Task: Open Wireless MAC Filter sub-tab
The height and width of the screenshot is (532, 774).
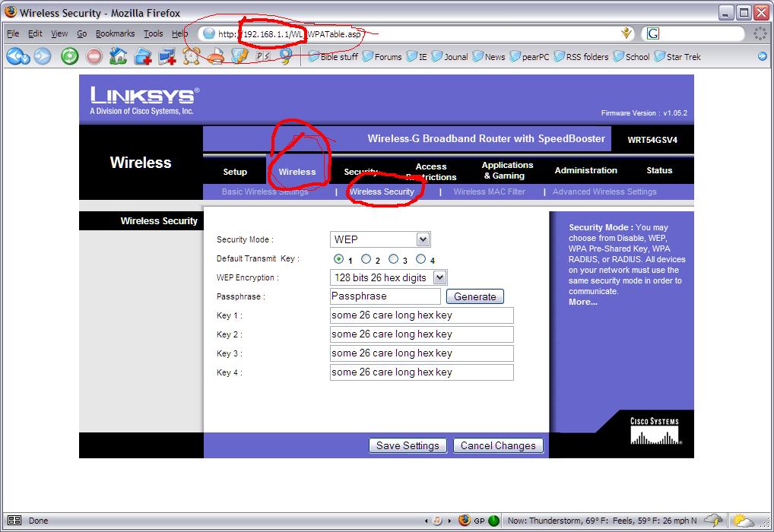Action: [489, 192]
